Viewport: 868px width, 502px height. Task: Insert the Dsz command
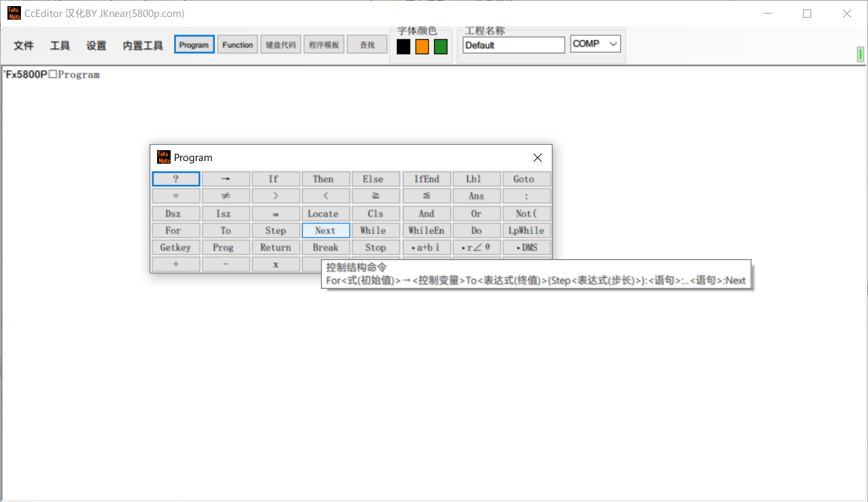point(176,214)
